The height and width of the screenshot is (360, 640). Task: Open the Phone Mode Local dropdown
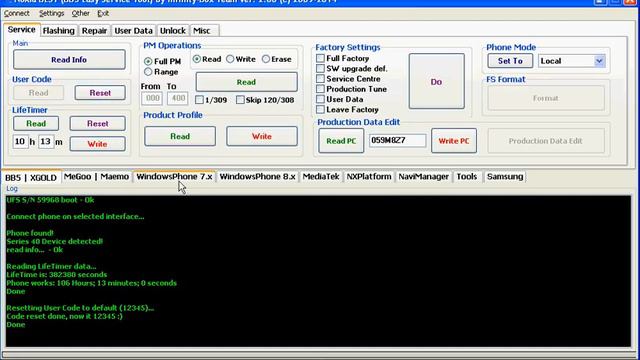(x=571, y=61)
